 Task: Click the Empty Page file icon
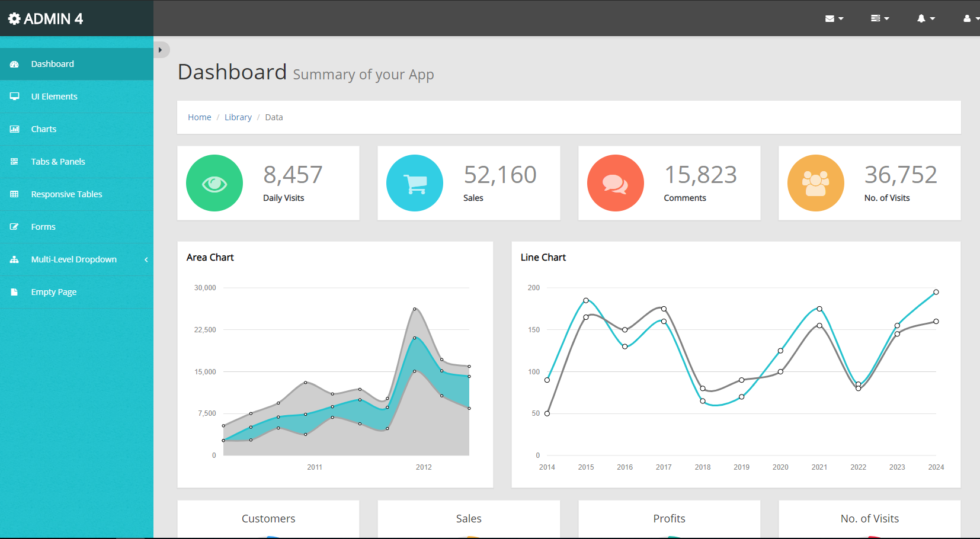tap(14, 292)
